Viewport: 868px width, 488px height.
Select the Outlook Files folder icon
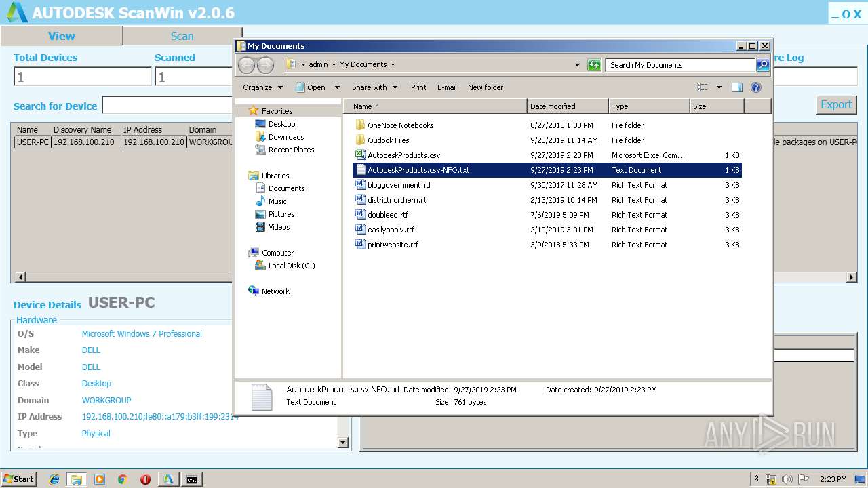click(360, 140)
